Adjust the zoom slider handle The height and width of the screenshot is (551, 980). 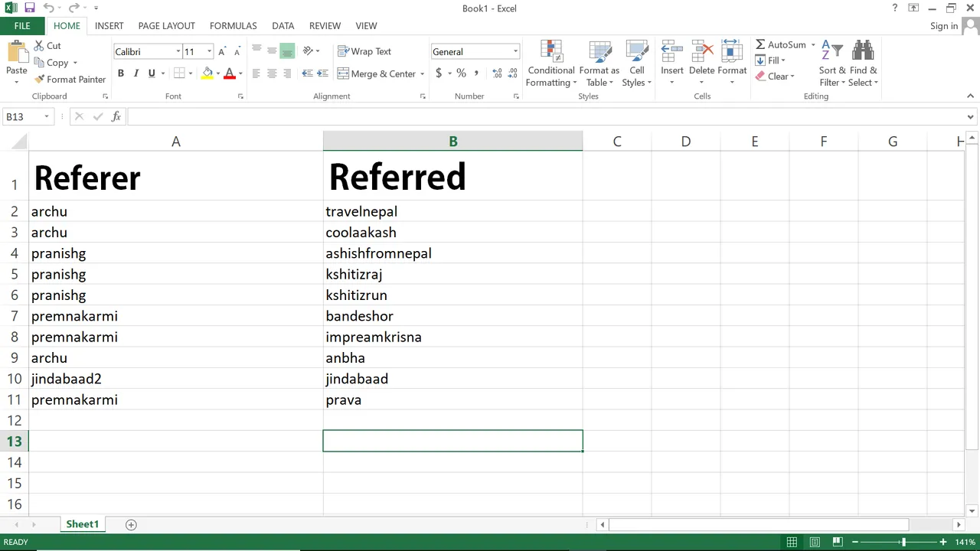click(x=903, y=542)
